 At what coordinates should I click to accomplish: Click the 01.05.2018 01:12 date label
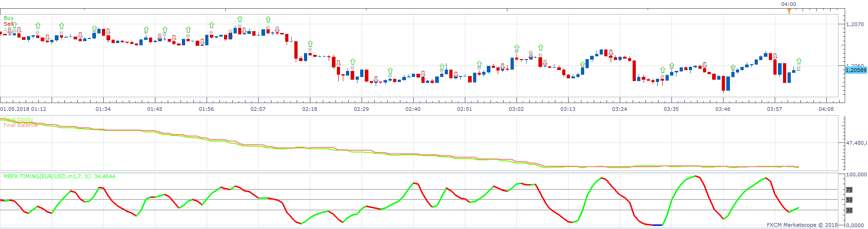tap(23, 109)
